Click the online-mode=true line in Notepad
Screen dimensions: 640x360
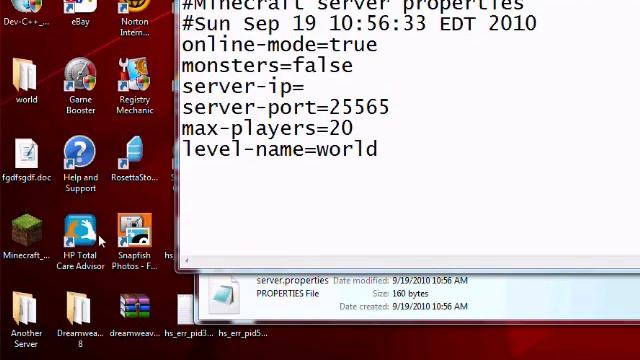click(x=279, y=44)
